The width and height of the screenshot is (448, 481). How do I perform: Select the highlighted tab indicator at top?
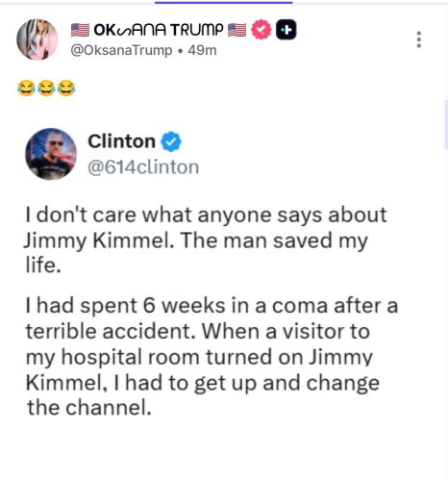click(x=224, y=3)
